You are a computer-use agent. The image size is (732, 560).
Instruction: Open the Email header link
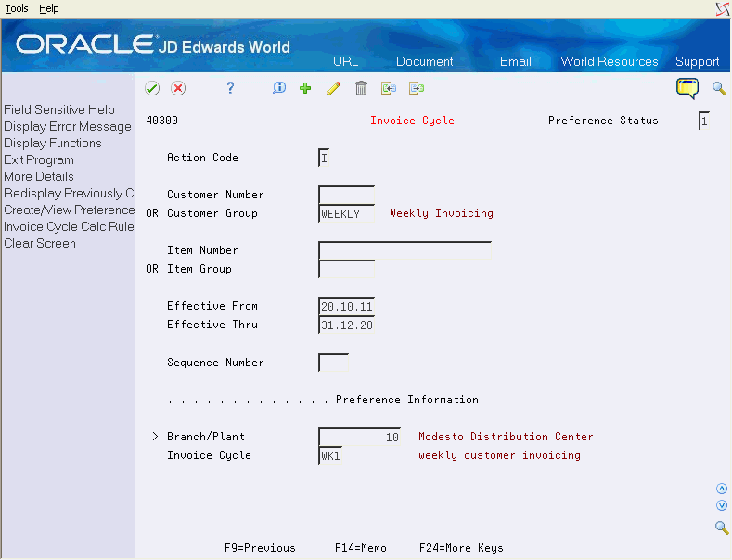[516, 61]
